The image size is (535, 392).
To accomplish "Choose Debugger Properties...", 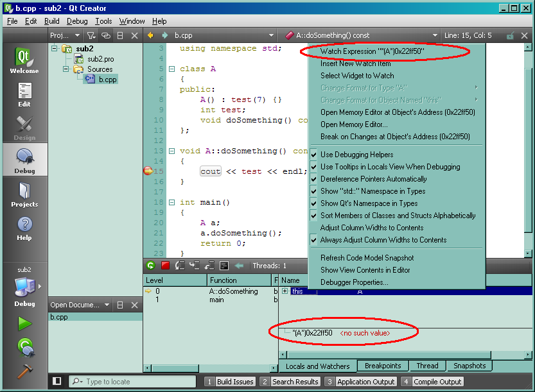I will pos(396,282).
